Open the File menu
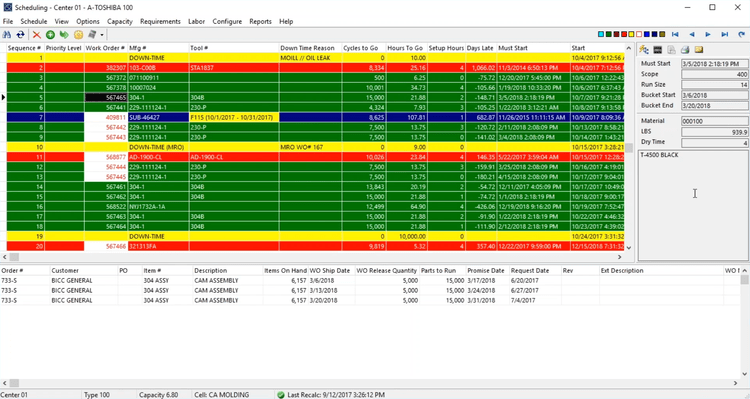Screen dimensions: 750x399 click(8, 22)
